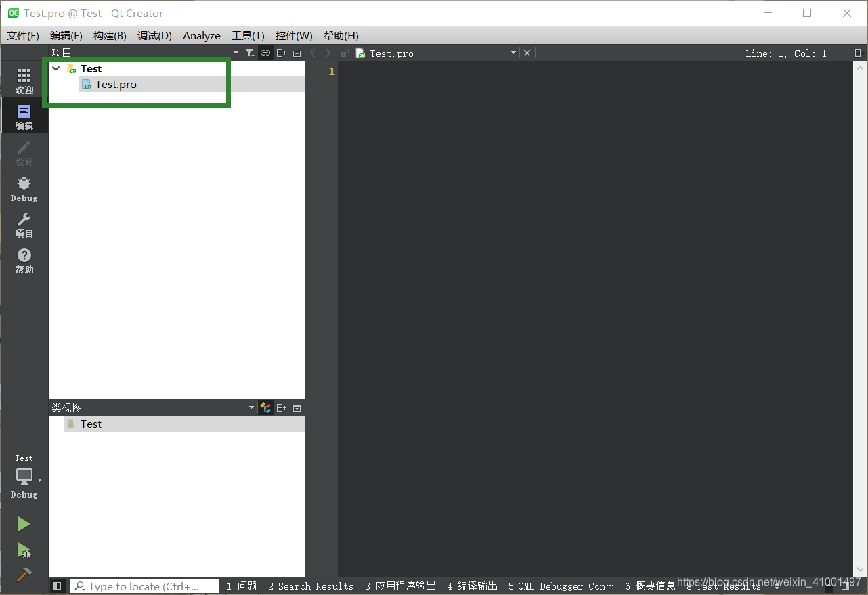Image resolution: width=868 pixels, height=595 pixels.
Task: Open the 设计 (Design) mode
Action: click(24, 152)
